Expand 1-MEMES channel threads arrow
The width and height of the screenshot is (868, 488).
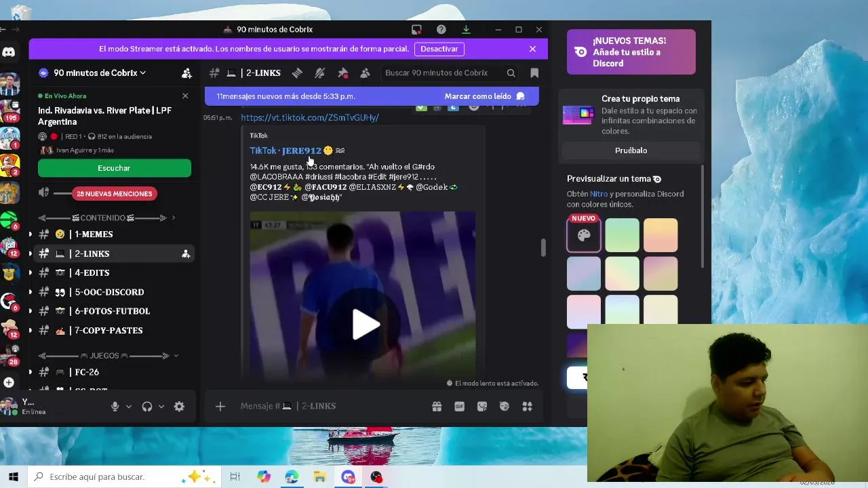[30, 234]
